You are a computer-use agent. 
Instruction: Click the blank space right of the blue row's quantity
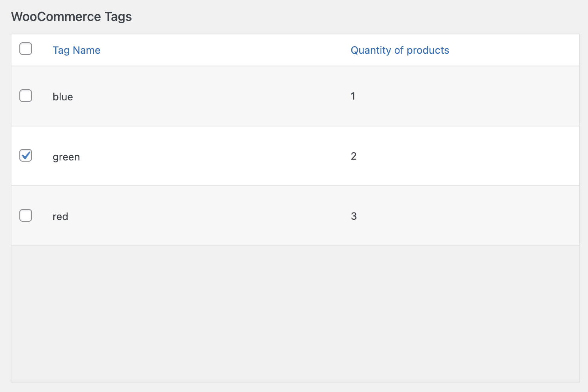click(x=466, y=96)
